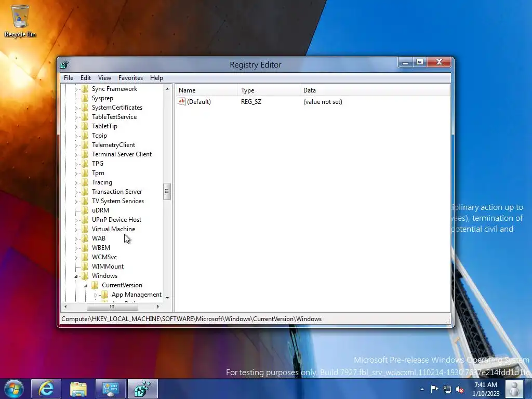Select the SystemCertificates tree entry
The image size is (532, 399).
(117, 108)
